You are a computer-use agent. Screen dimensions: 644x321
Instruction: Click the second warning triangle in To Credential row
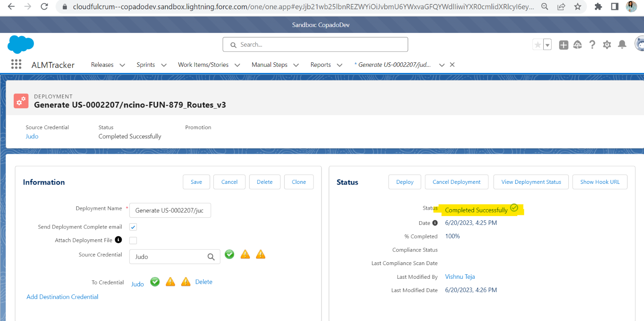click(x=186, y=282)
